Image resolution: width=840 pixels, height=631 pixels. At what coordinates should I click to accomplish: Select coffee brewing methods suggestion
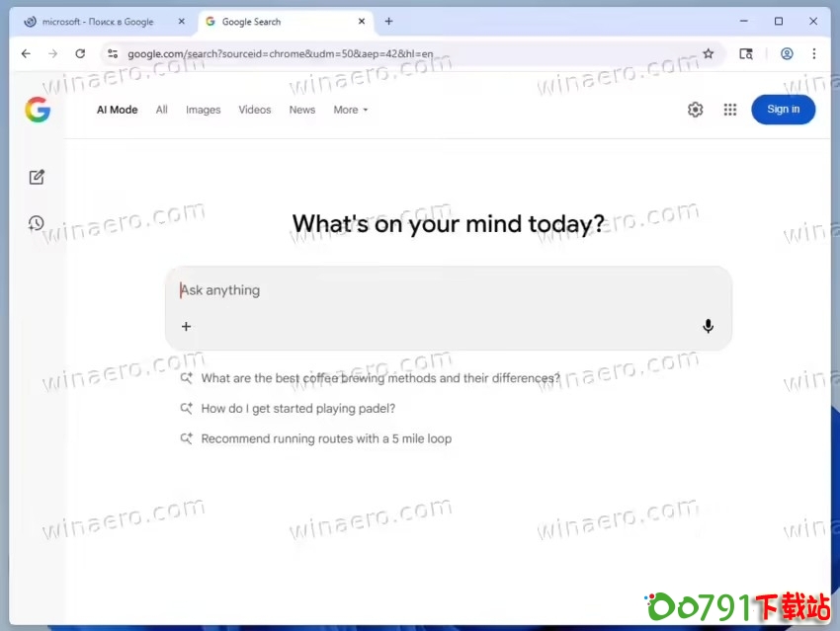pyautogui.click(x=379, y=378)
